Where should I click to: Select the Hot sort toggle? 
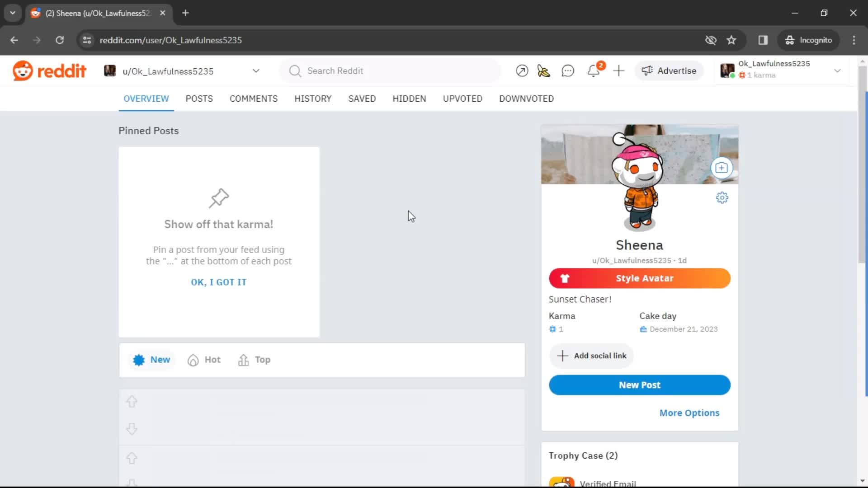[204, 359]
